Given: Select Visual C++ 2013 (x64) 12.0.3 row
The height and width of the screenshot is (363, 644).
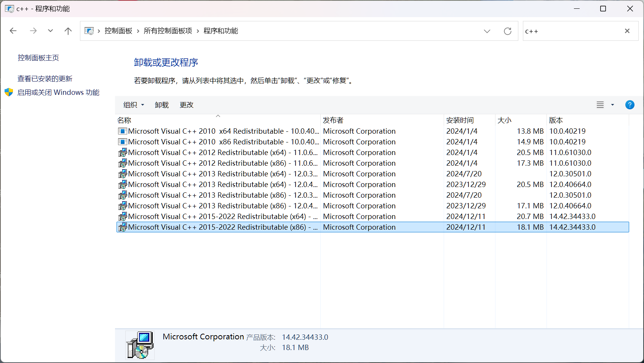Looking at the screenshot, I should [372, 174].
